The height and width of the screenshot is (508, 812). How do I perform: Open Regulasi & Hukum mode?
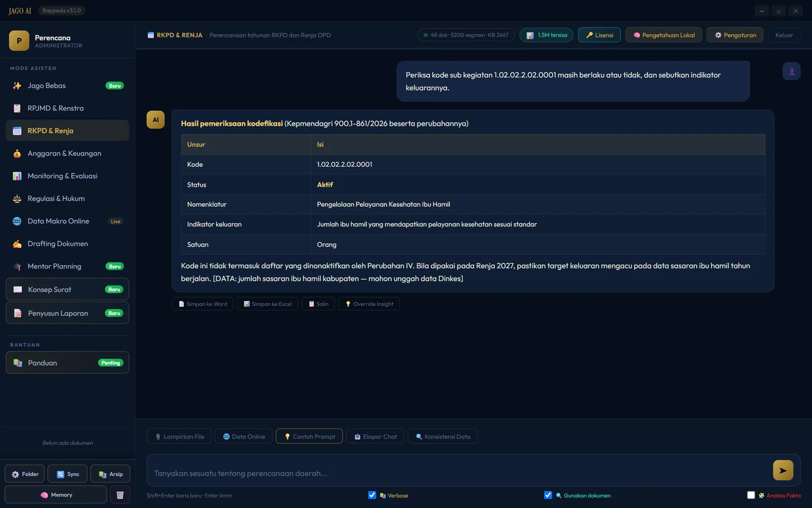[x=67, y=199]
